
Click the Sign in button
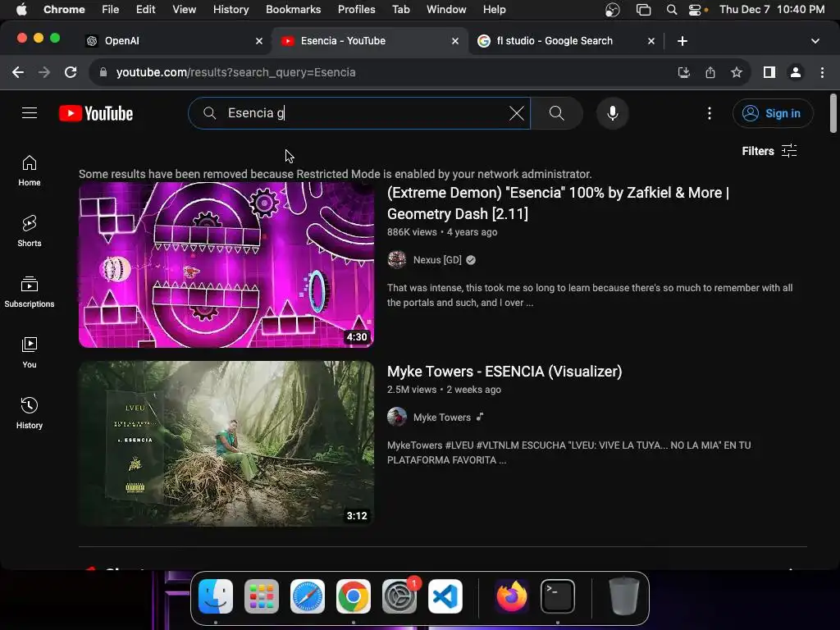773,113
